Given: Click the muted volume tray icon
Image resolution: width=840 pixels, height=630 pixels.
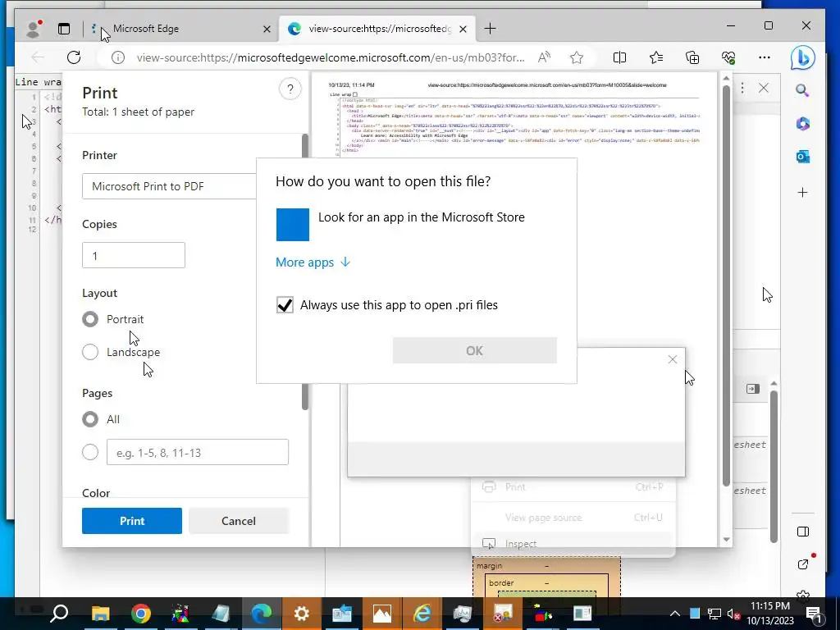Looking at the screenshot, I should (x=733, y=614).
